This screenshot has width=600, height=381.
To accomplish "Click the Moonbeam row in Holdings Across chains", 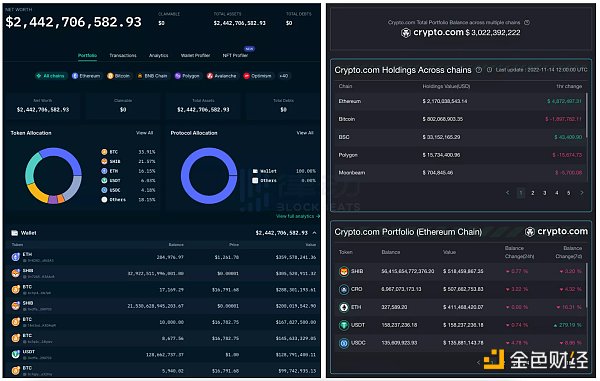I will pos(460,173).
